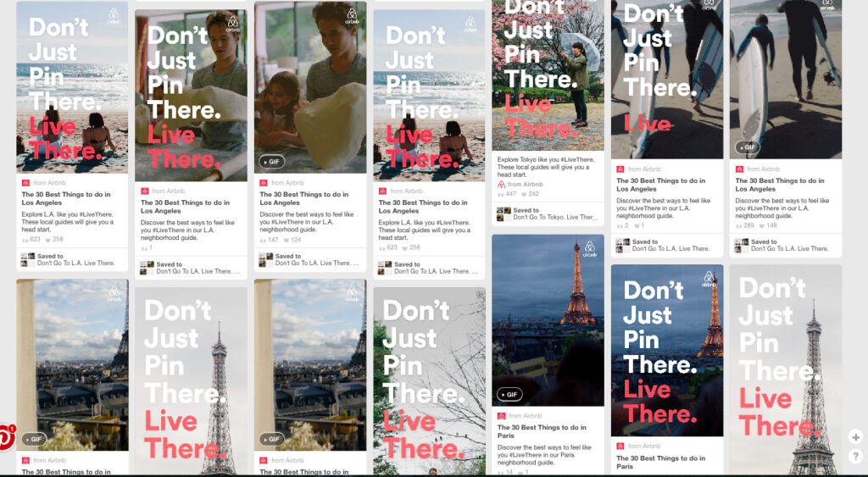
Task: Open the boy rolling dough pin without GIF badge
Action: click(191, 95)
